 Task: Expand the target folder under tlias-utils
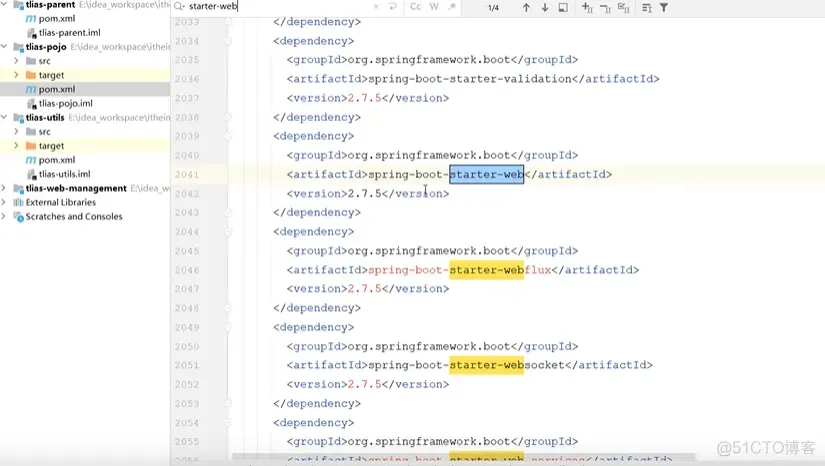[x=16, y=146]
